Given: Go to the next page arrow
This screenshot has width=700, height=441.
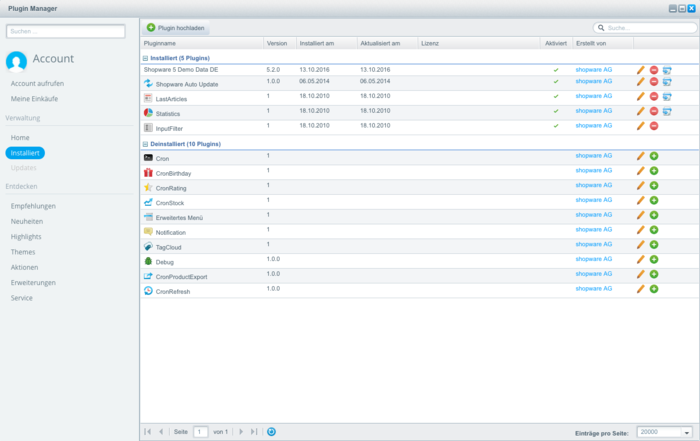Looking at the screenshot, I should point(241,432).
